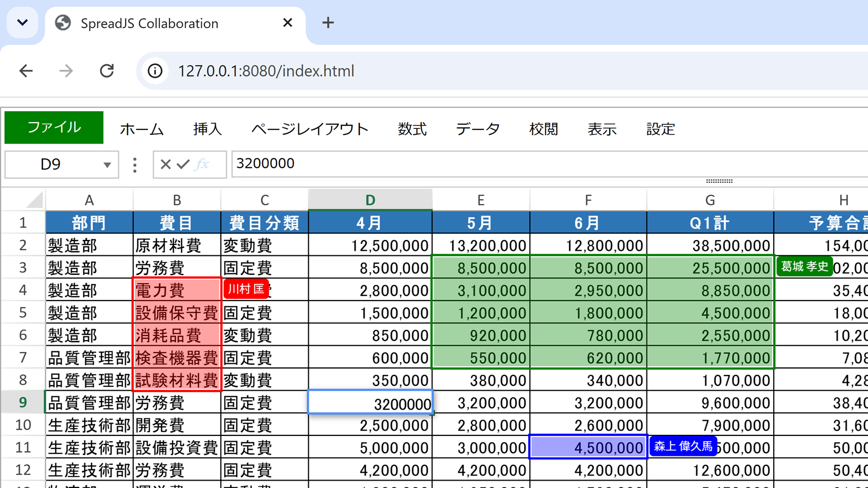This screenshot has width=868, height=488.
Task: Click the green cell 25,500,000
Action: pos(710,268)
